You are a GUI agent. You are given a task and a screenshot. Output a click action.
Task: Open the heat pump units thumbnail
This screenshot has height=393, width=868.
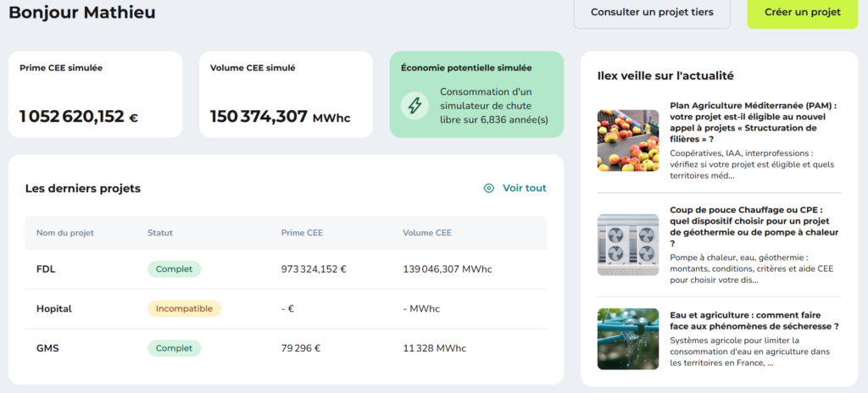[628, 245]
